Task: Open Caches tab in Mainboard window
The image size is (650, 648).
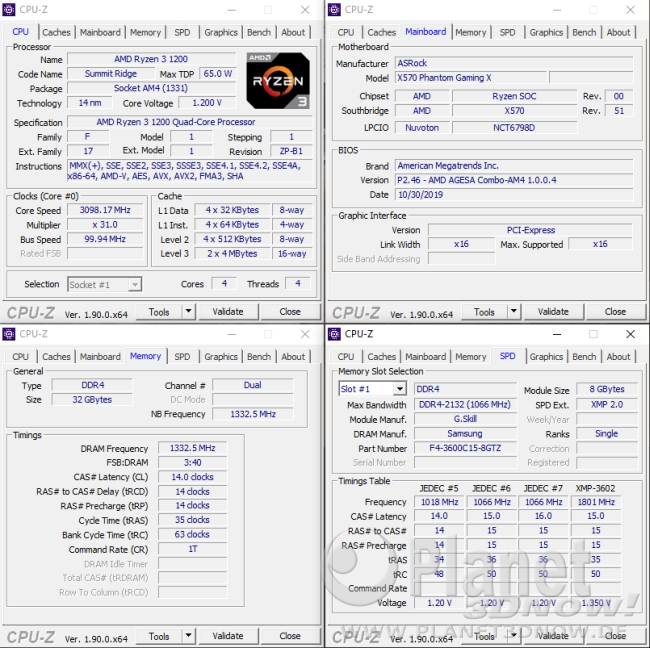Action: (x=382, y=32)
